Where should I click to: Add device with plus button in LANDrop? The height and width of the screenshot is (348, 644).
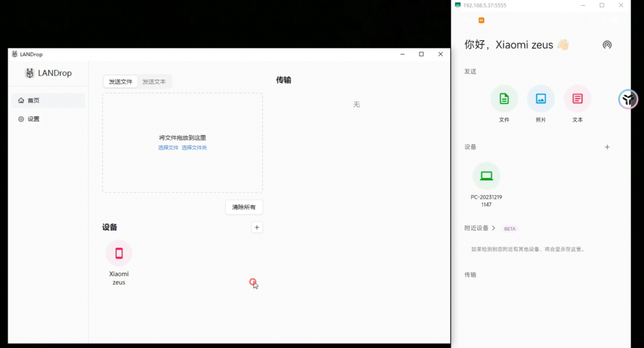pos(257,227)
